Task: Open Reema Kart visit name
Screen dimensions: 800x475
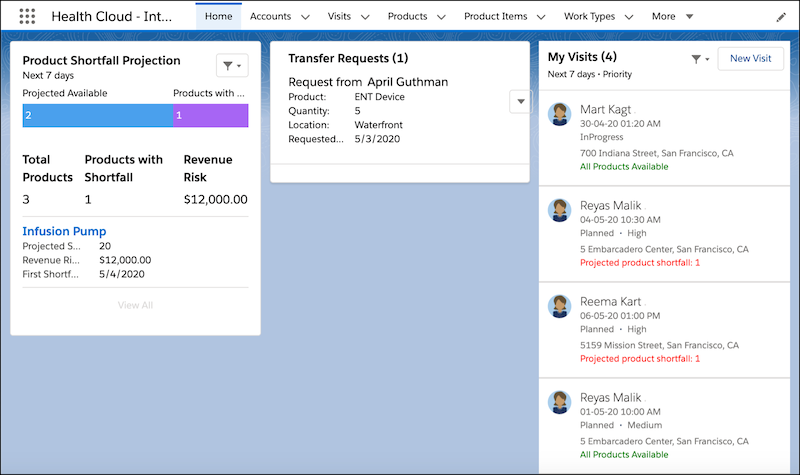Action: [610, 302]
